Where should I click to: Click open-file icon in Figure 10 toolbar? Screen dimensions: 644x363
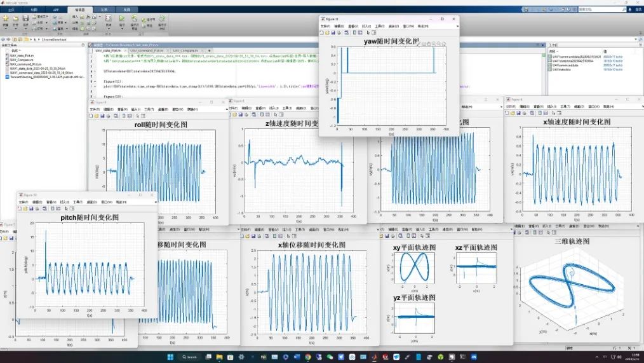[25, 209]
